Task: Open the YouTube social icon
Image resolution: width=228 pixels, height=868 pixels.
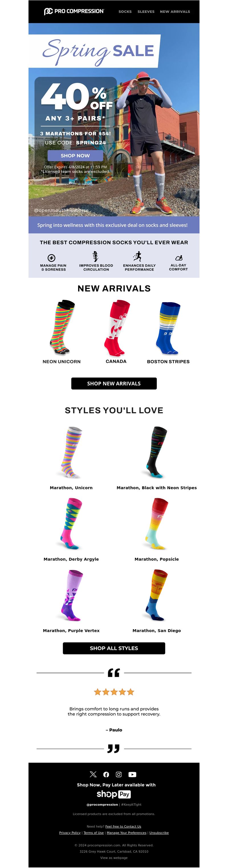Action: 132,774
